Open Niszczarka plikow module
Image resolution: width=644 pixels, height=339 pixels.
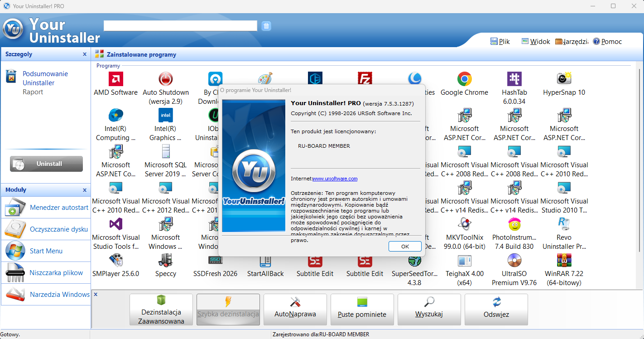pos(46,273)
